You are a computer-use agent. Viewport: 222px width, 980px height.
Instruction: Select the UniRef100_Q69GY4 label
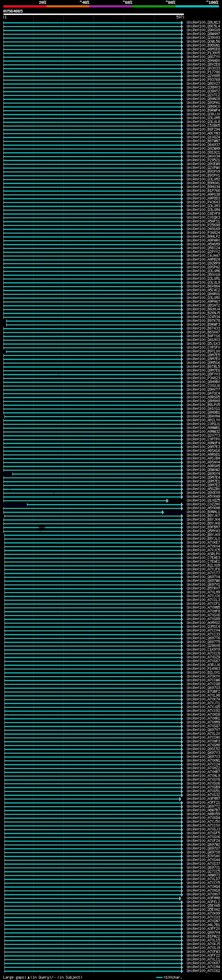203,473
